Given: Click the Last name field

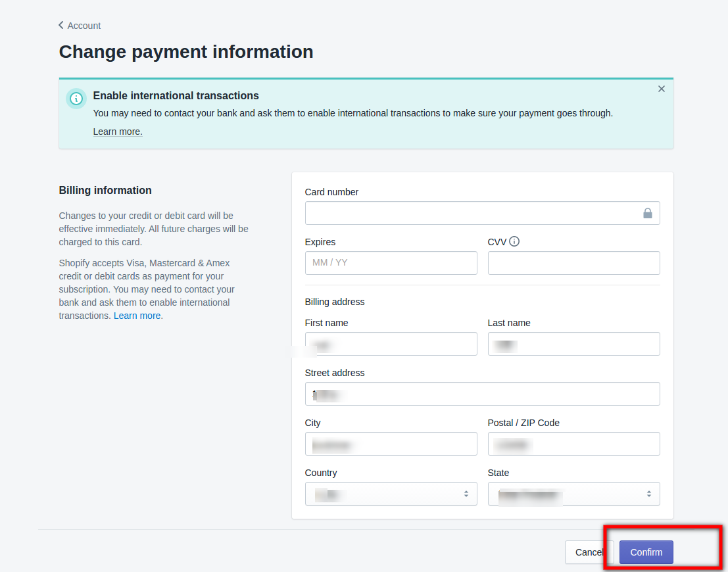Looking at the screenshot, I should [573, 344].
